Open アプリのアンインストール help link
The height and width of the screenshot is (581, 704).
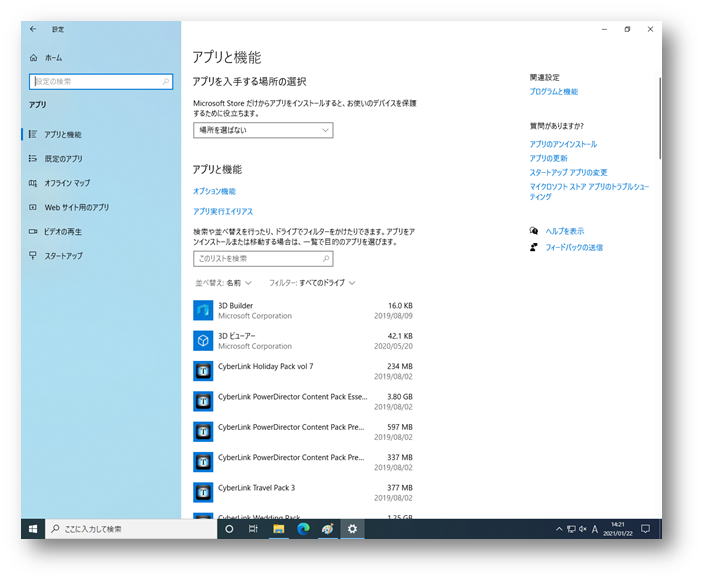(563, 144)
